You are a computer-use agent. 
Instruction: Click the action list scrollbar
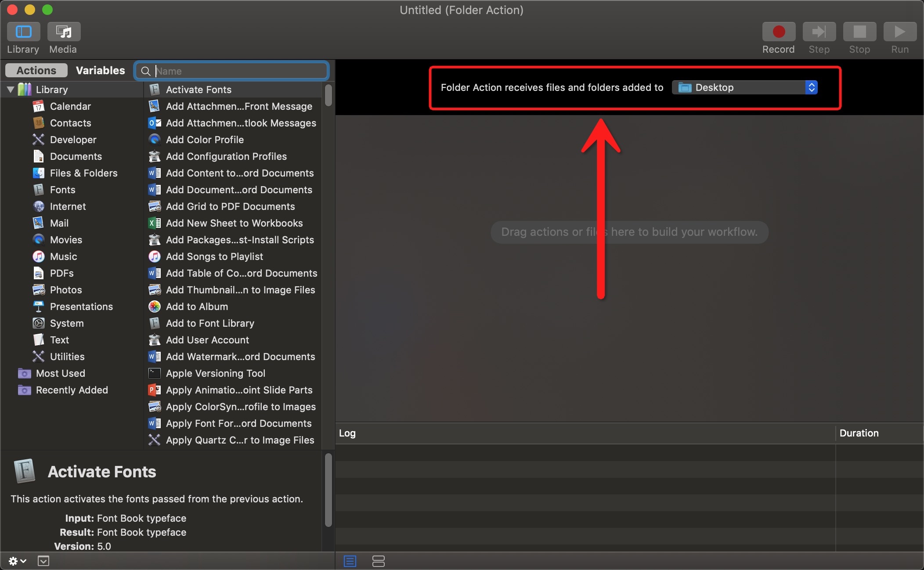(328, 95)
